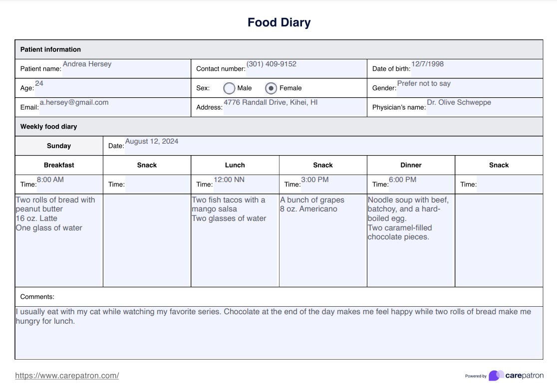This screenshot has height=392, width=557.
Task: Edit the Contact number field
Action: pos(305,68)
